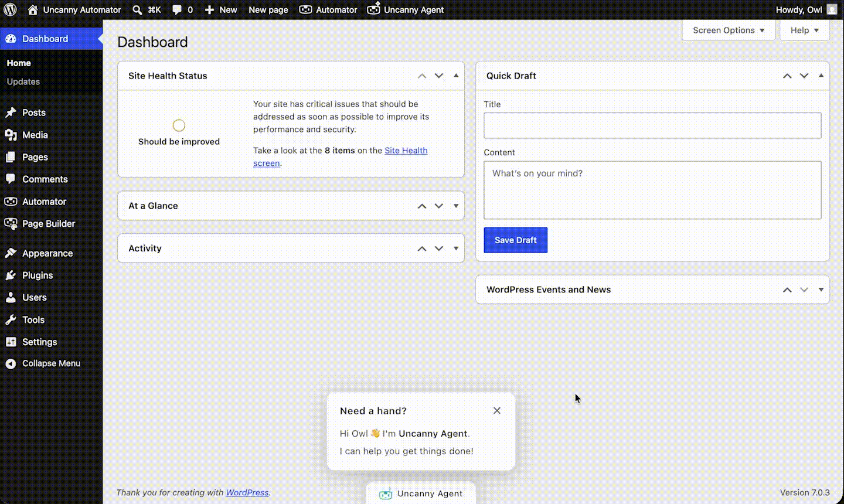Screen dimensions: 844x504
Task: Click the plus icon next to New
Action: pyautogui.click(x=209, y=9)
